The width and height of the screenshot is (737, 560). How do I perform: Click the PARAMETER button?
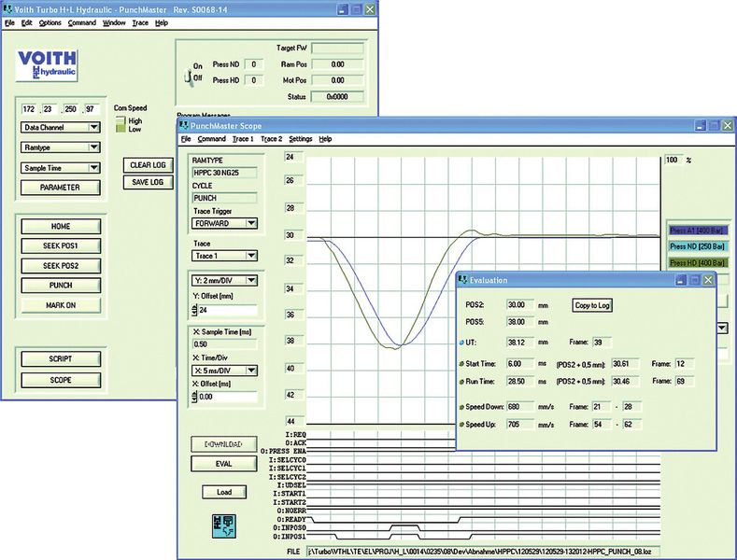tap(60, 187)
